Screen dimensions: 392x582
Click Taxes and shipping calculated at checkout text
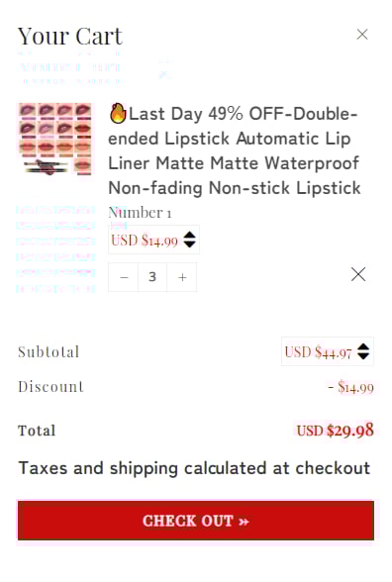(194, 468)
